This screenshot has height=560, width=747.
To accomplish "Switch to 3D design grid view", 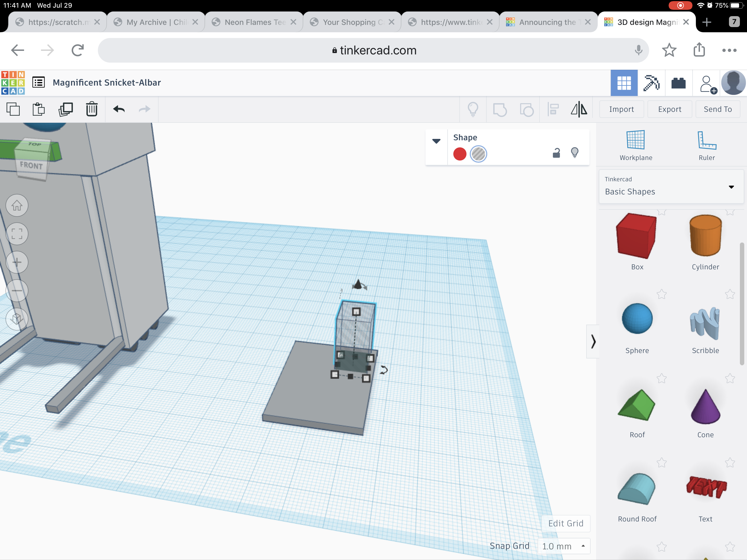I will pyautogui.click(x=624, y=83).
